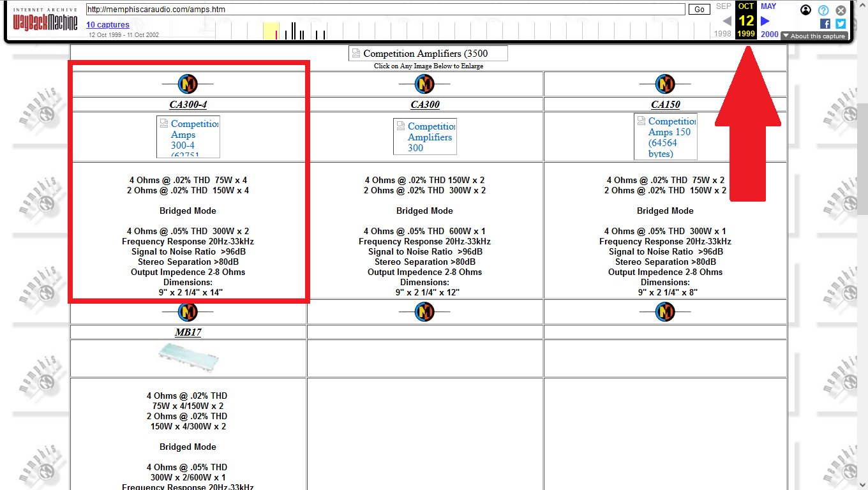Click the CA300 model heading
The image size is (868, 490).
coord(425,105)
